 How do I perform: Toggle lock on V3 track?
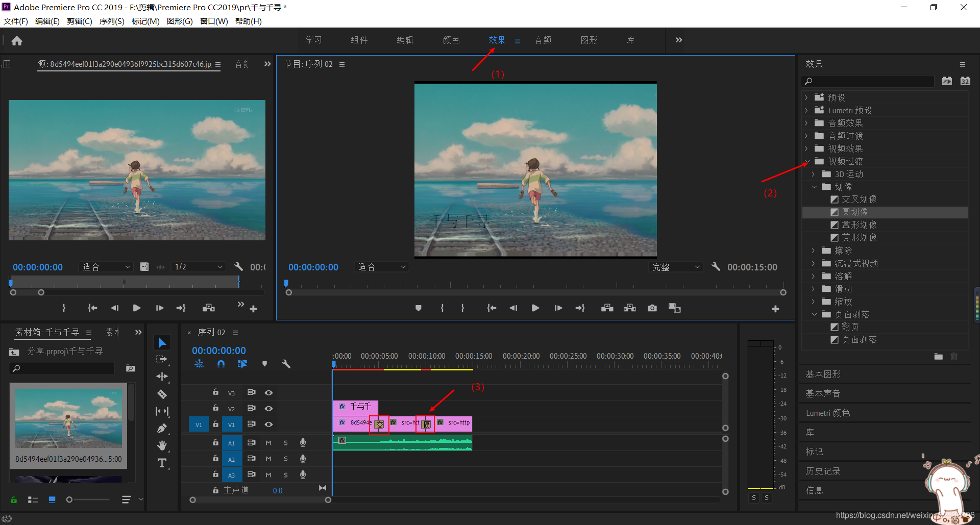pyautogui.click(x=216, y=392)
